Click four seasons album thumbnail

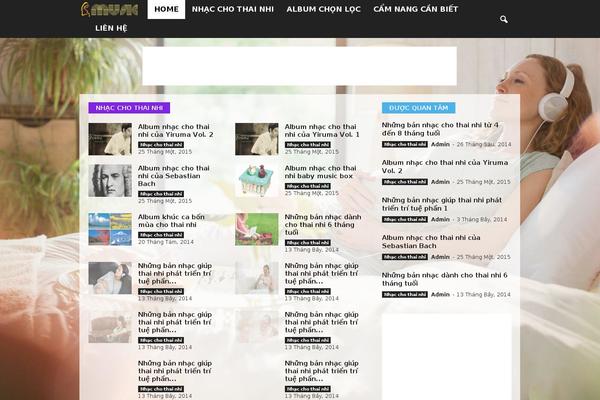click(x=110, y=229)
